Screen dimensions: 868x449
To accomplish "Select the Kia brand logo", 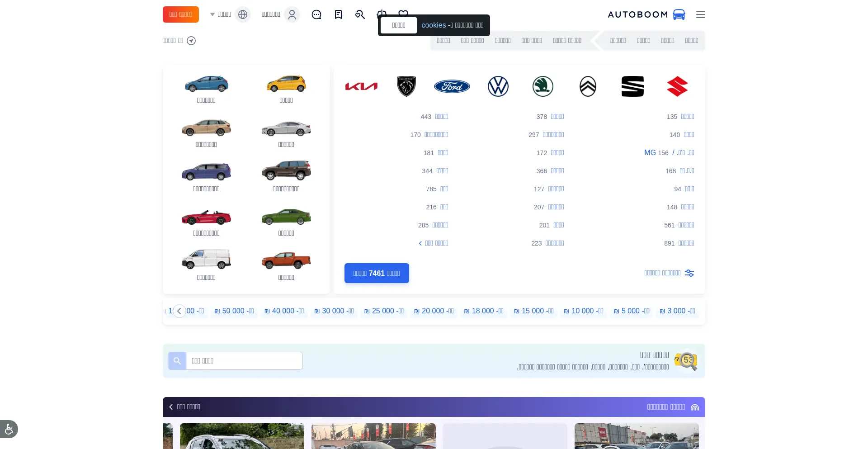I will pyautogui.click(x=361, y=86).
